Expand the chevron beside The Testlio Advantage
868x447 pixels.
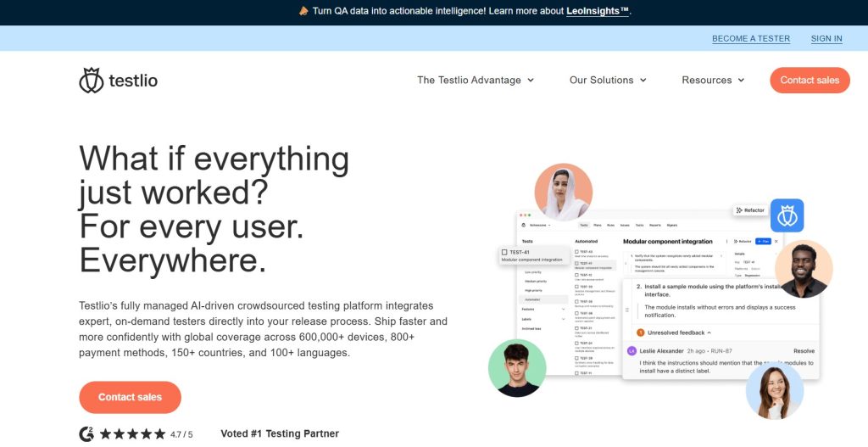[x=531, y=80]
